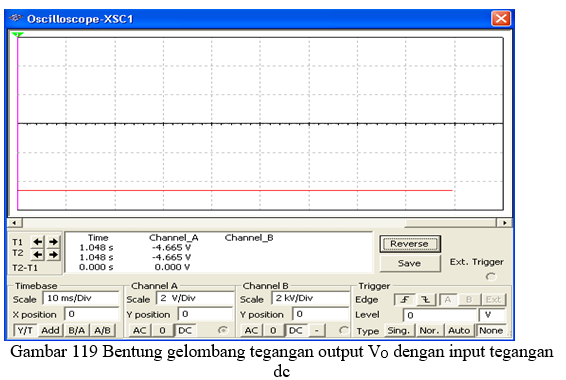Click the Oscilloscope-XSC1 title icon
This screenshot has height=380, width=566.
click(x=16, y=18)
